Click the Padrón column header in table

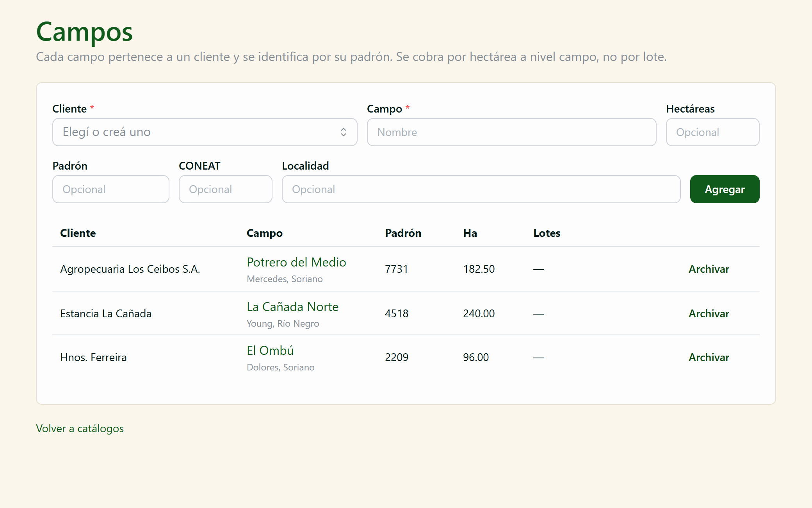pos(403,233)
